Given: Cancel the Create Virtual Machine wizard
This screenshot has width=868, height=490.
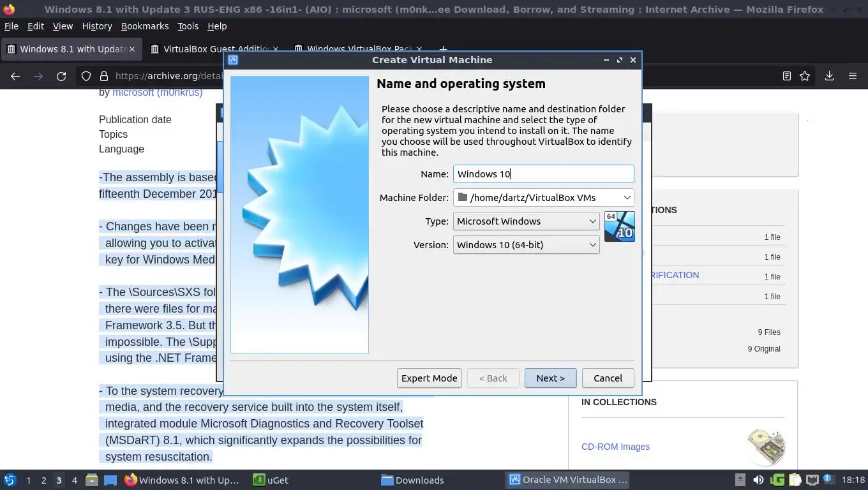Looking at the screenshot, I should click(608, 378).
